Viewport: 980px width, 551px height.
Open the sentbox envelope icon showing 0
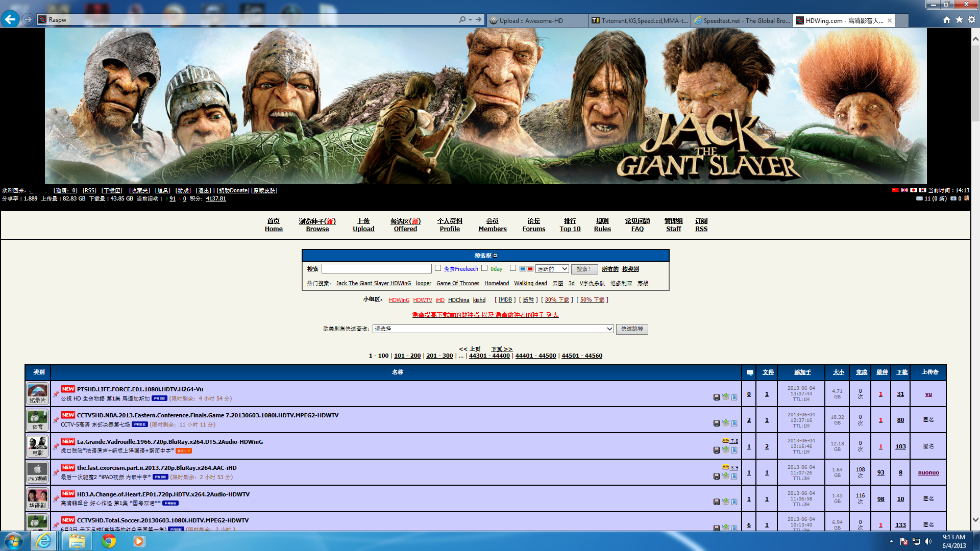pyautogui.click(x=952, y=198)
